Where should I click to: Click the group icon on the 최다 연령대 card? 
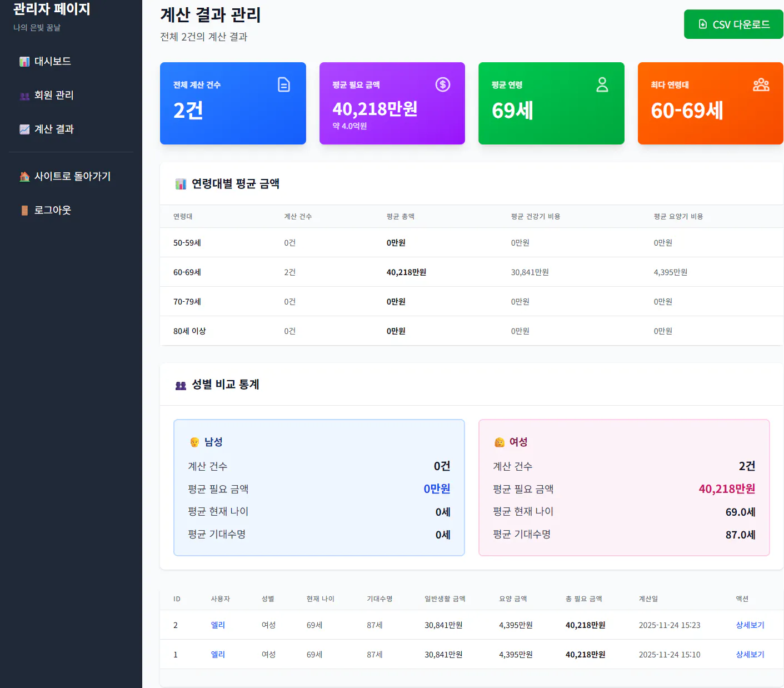(761, 84)
